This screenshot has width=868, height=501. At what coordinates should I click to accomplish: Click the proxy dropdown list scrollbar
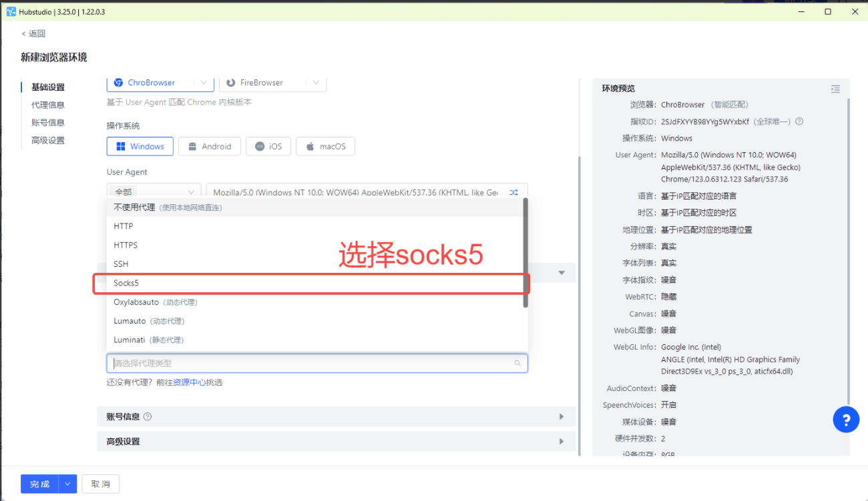click(525, 254)
